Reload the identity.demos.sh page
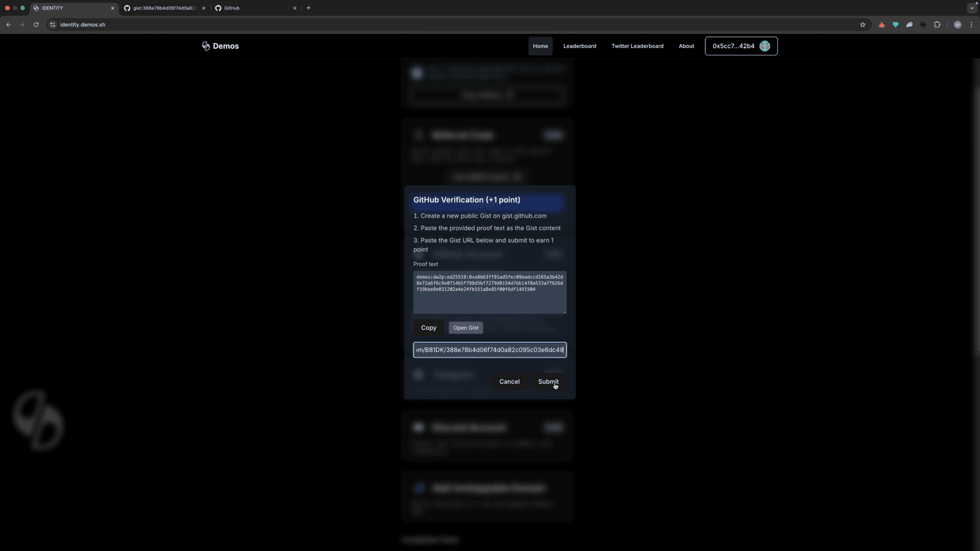980x551 pixels. click(x=36, y=25)
